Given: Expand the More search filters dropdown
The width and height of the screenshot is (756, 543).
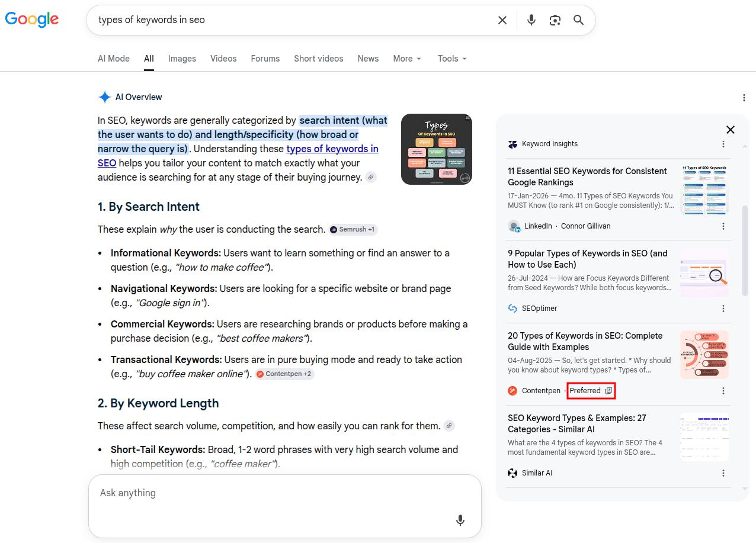Looking at the screenshot, I should (407, 59).
